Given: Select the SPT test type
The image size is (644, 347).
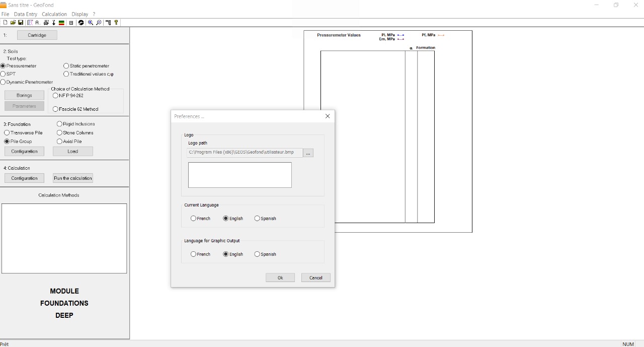Looking at the screenshot, I should pos(8,74).
